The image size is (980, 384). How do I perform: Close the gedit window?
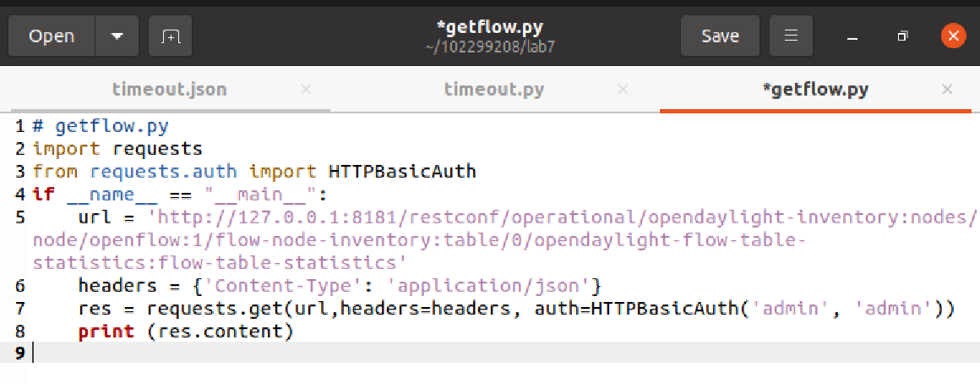pos(953,36)
